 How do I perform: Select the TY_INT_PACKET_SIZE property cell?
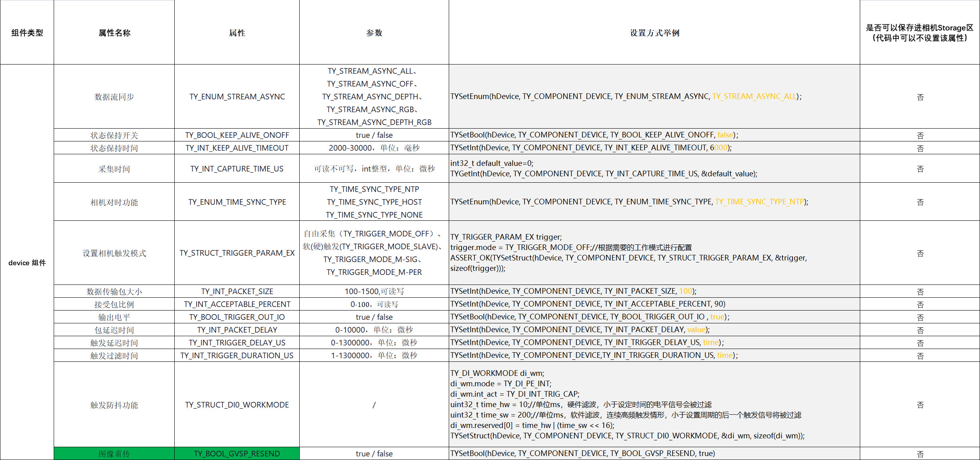[x=237, y=291]
